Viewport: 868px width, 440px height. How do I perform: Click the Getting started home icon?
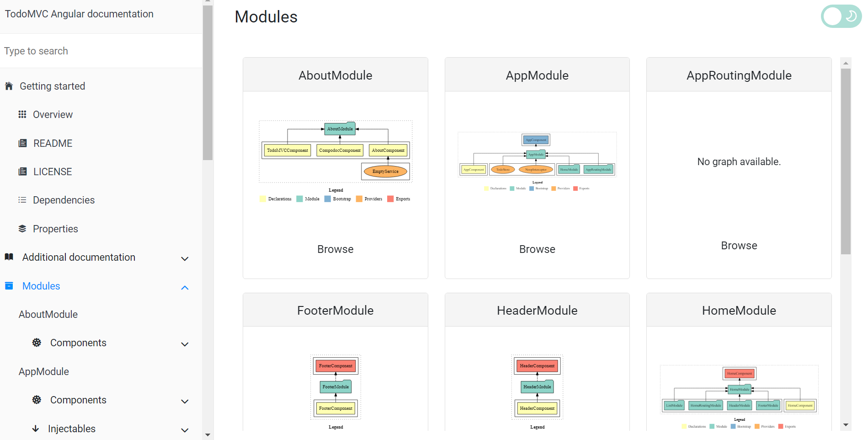tap(9, 86)
